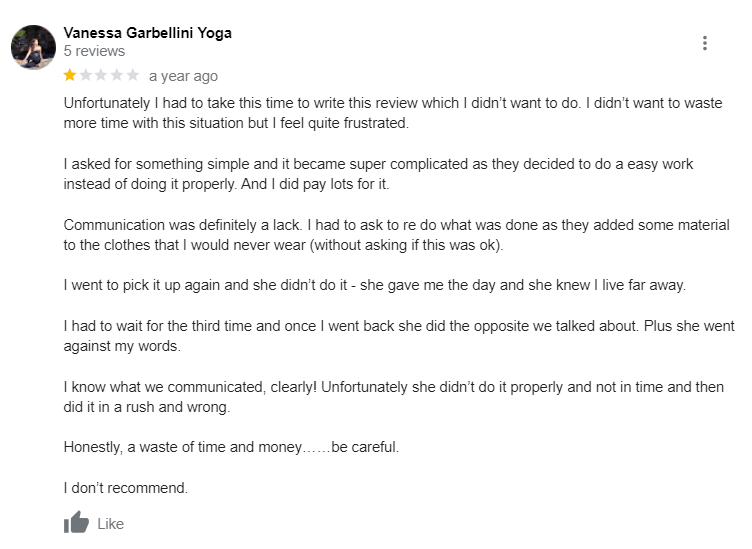View the reviewer's 5 reviews
This screenshot has width=752, height=549.
coord(94,51)
